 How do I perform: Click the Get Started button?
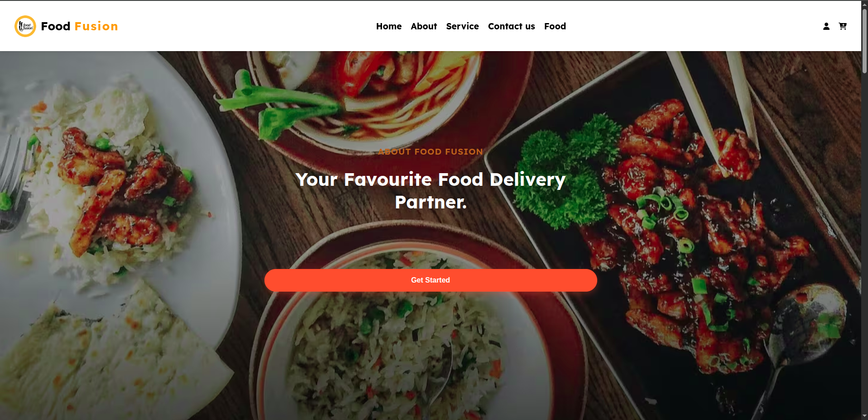[430, 280]
